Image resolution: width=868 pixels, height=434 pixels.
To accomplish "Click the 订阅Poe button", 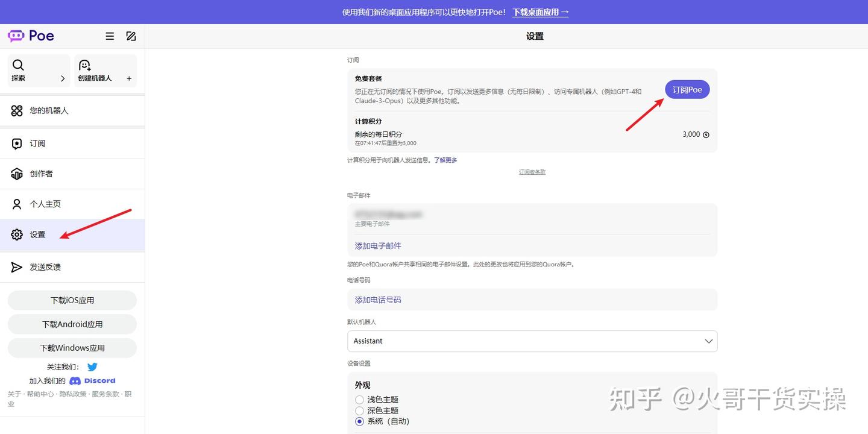I will point(687,89).
